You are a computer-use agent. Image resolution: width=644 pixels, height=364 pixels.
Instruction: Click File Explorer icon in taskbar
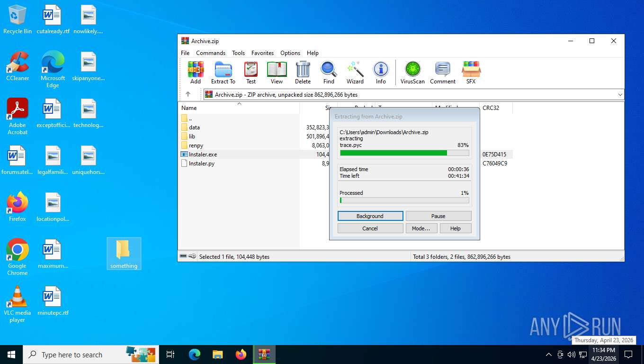point(217,355)
